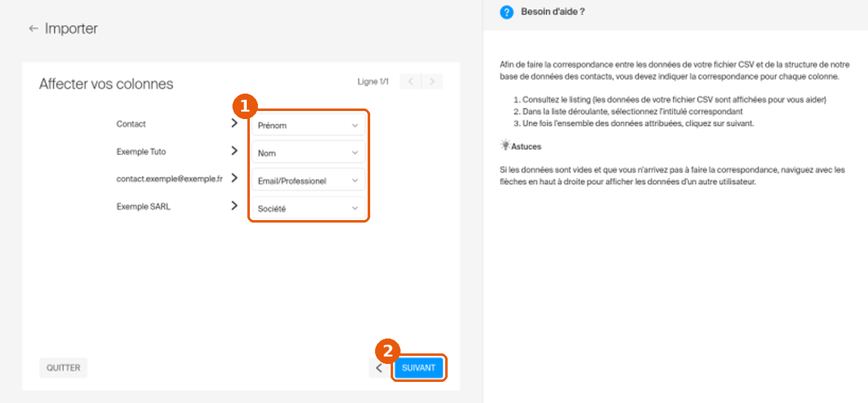The height and width of the screenshot is (403, 868).
Task: Click the arrow beside Exemple SARL
Action: (x=234, y=206)
